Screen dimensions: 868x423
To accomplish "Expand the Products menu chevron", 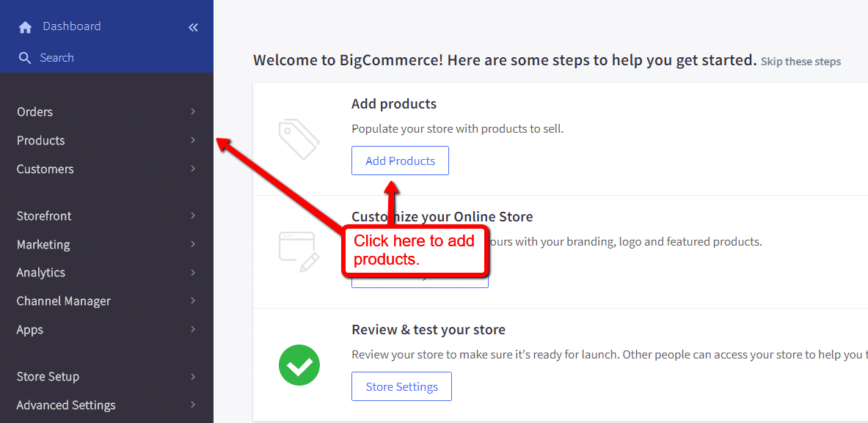I will [x=192, y=140].
